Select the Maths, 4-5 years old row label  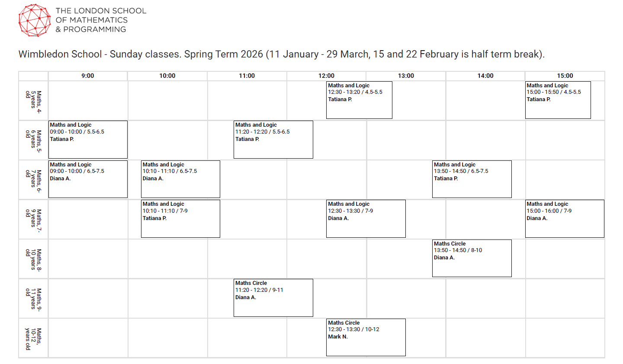click(x=33, y=100)
